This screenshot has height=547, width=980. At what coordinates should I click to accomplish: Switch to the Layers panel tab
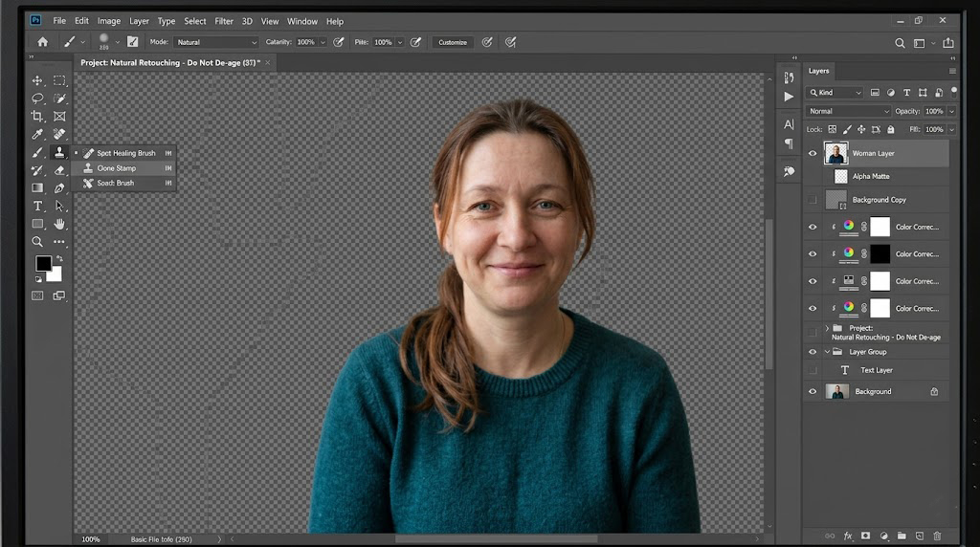tap(819, 71)
